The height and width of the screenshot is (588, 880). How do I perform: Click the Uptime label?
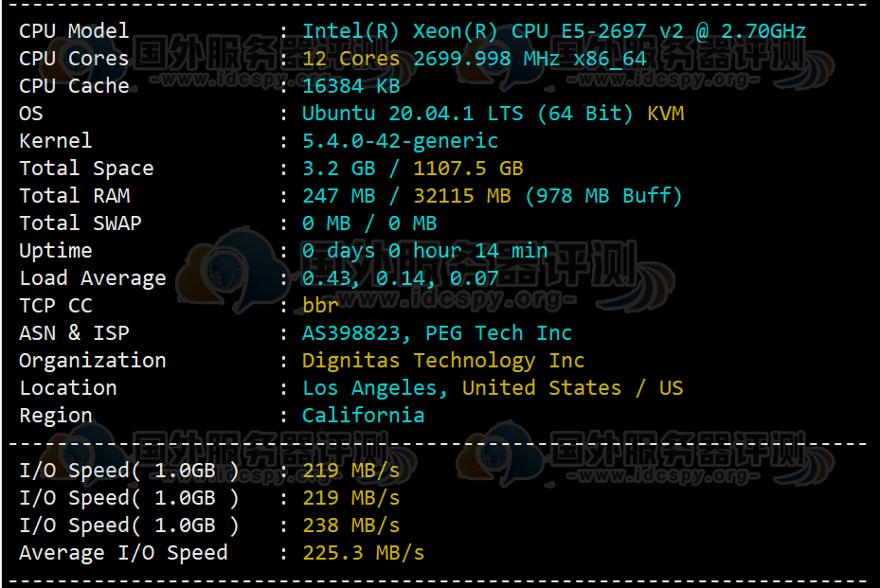tap(56, 251)
